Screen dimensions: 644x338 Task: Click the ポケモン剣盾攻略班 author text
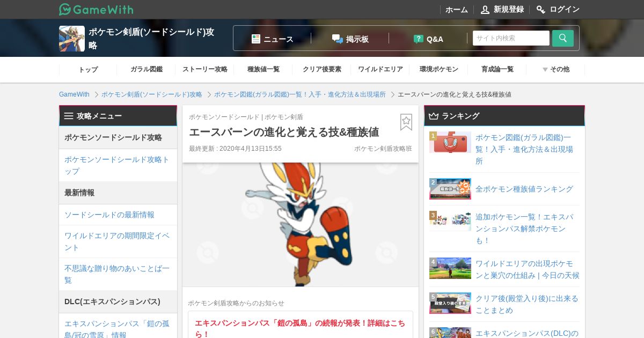click(x=383, y=149)
